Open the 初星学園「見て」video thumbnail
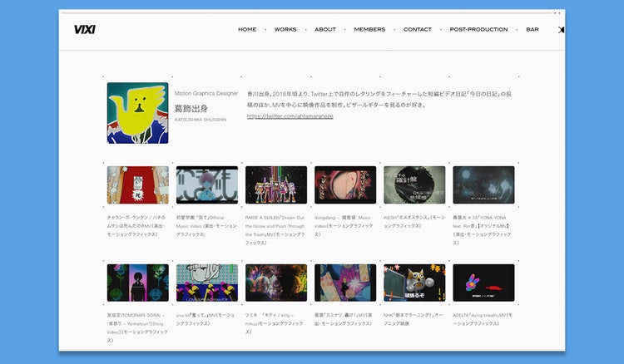The image size is (624, 364). pyautogui.click(x=207, y=184)
